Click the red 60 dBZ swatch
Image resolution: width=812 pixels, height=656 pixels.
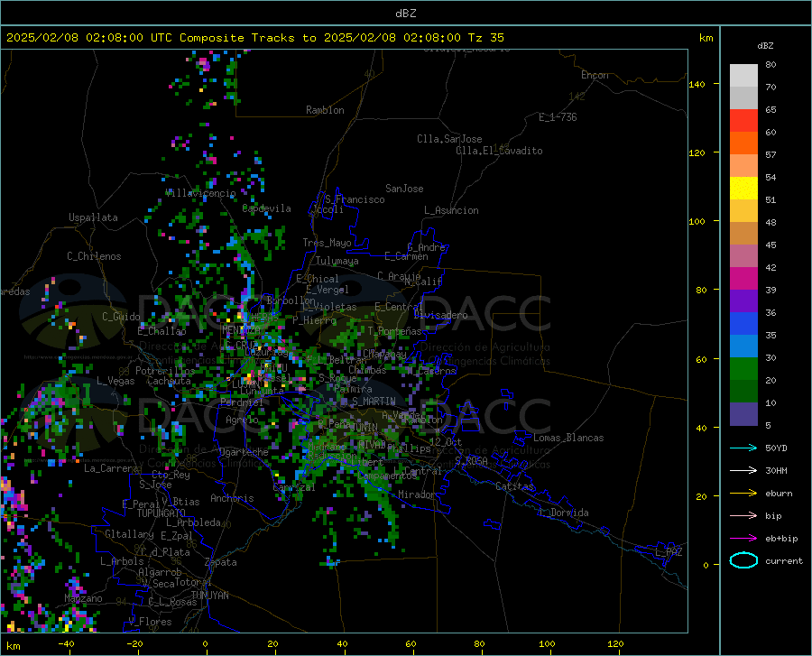pyautogui.click(x=743, y=121)
